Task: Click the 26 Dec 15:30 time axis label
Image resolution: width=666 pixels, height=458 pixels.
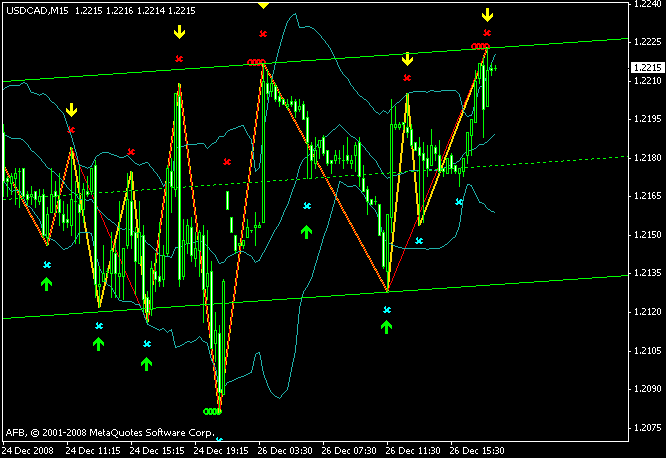Action: (x=477, y=450)
